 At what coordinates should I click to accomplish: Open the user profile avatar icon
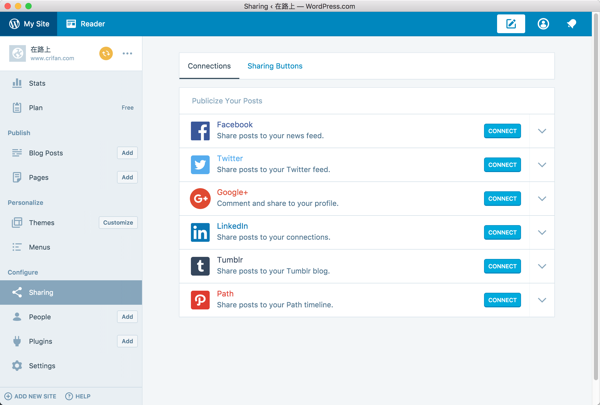[x=543, y=24]
